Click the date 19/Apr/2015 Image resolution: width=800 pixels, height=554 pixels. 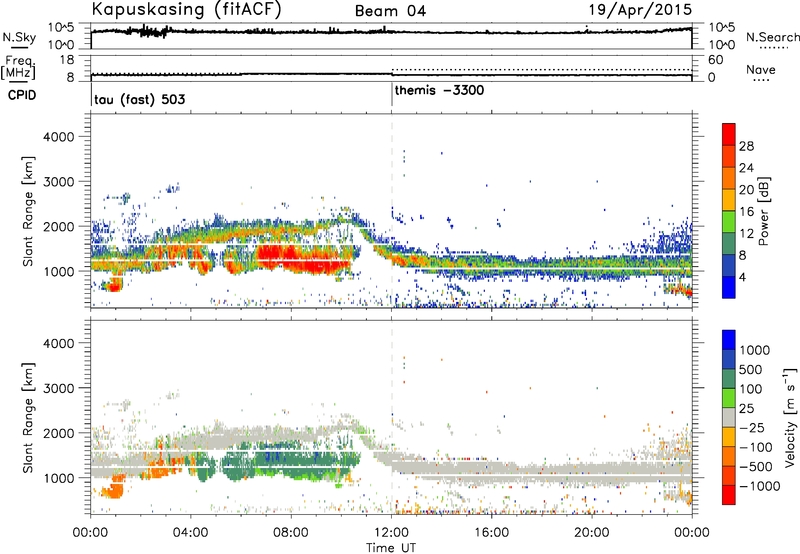(x=640, y=10)
